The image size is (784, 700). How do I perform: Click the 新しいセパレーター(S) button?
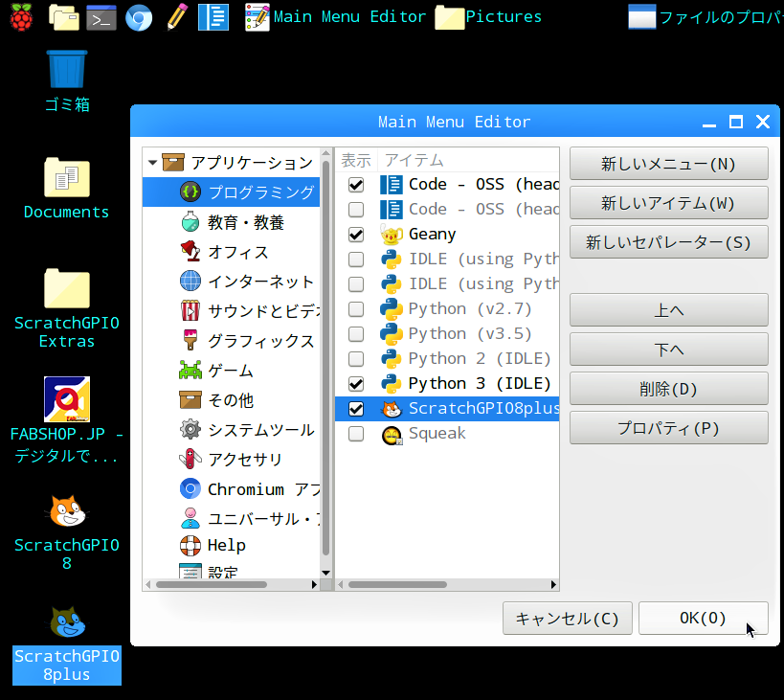(668, 242)
